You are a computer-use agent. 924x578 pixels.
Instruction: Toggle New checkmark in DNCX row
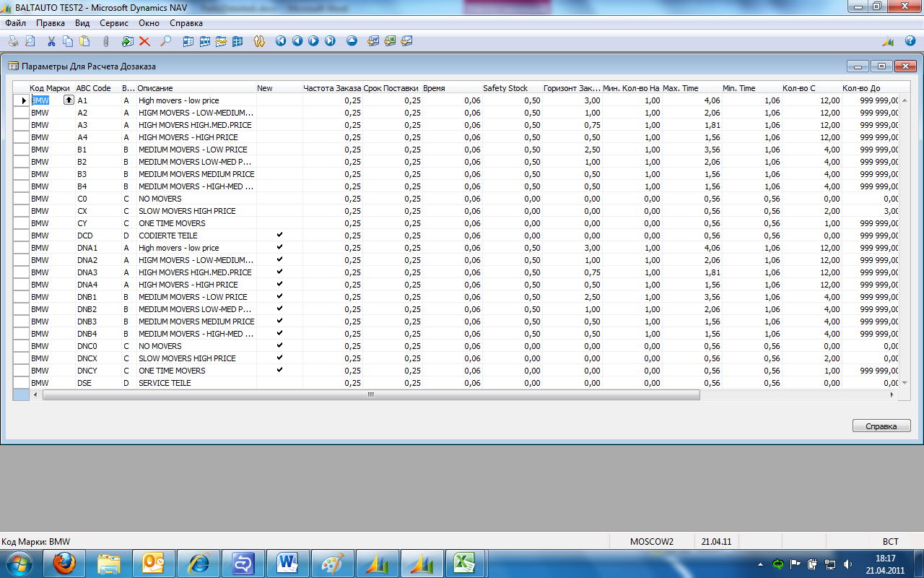point(279,358)
